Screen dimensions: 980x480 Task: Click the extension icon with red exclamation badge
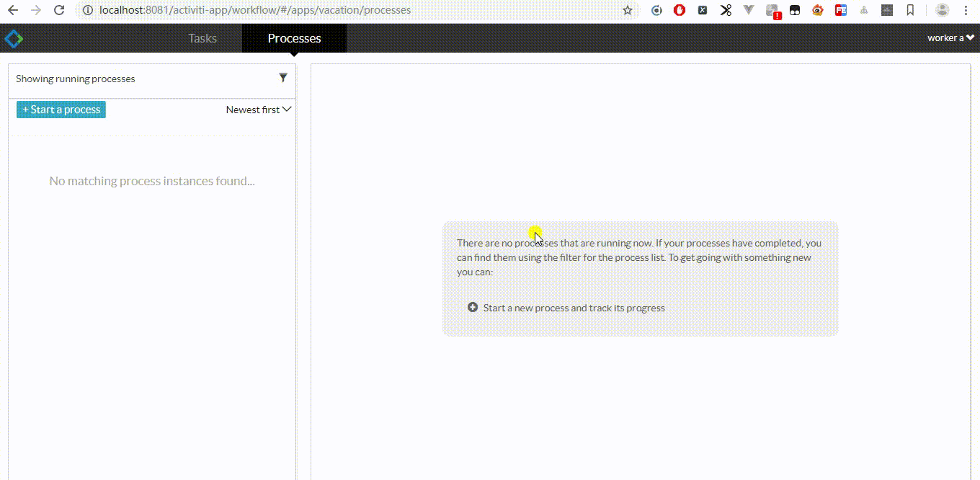point(772,12)
